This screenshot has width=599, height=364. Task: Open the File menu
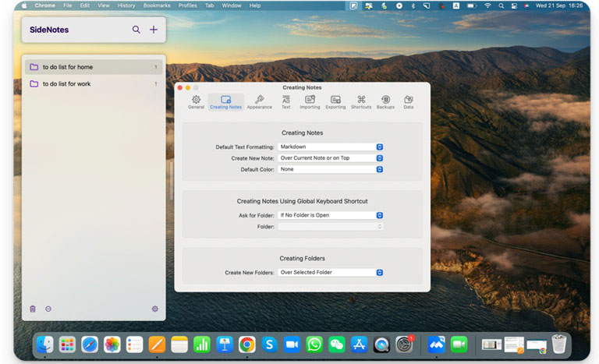click(x=68, y=5)
